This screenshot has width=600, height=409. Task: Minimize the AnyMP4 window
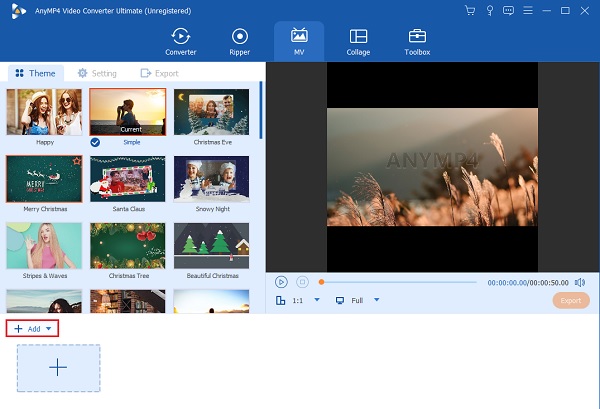click(546, 11)
